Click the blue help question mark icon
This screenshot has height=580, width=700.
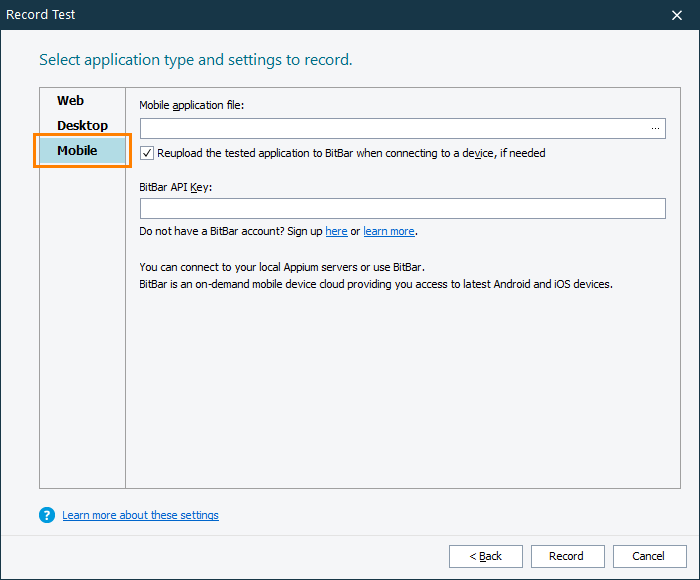46,515
